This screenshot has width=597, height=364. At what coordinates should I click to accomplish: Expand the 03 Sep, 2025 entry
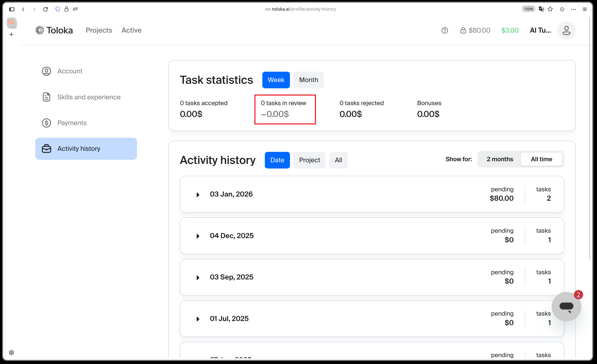pos(198,278)
